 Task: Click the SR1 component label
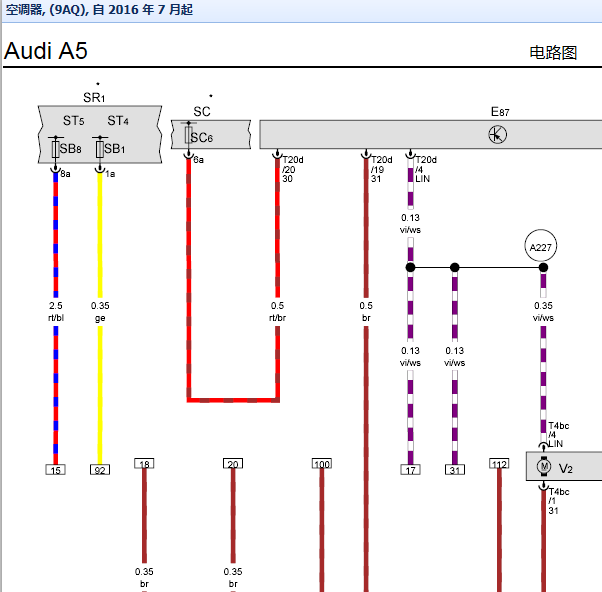point(94,98)
